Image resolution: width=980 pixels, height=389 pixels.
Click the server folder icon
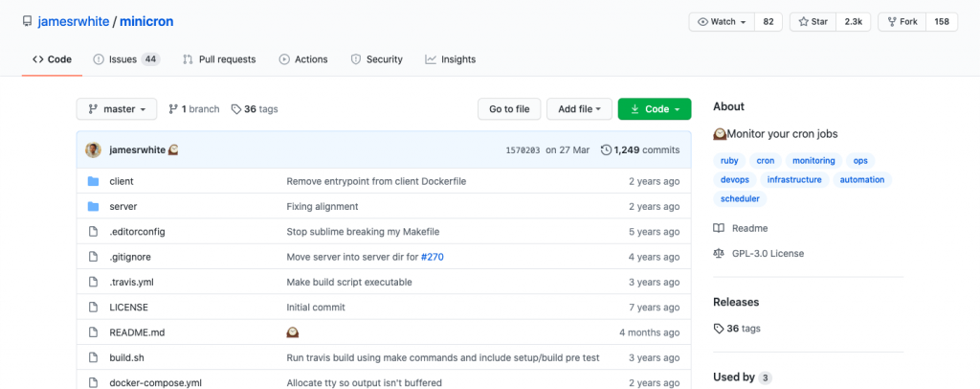pos(93,206)
